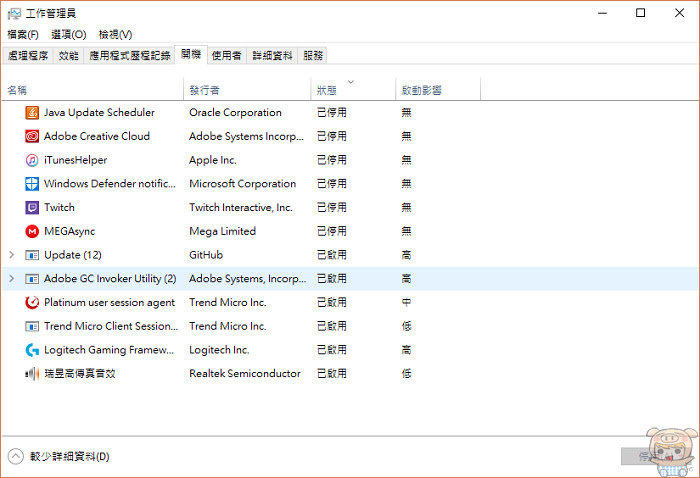Click publisher Apple Inc.
Viewport: 700px width, 478px height.
[212, 160]
